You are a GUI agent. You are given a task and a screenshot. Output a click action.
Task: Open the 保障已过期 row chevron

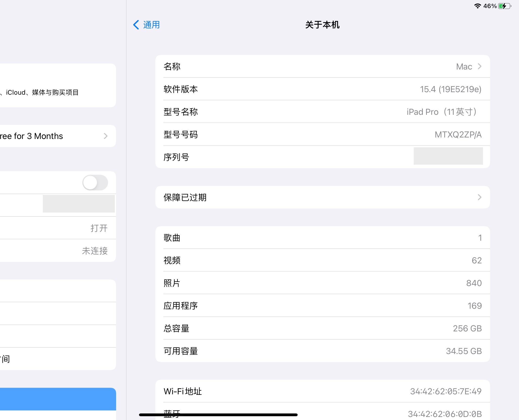click(x=479, y=197)
